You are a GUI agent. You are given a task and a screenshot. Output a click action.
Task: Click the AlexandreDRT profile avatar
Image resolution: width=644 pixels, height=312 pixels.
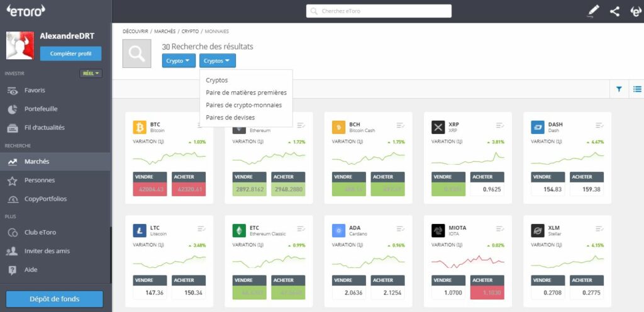click(x=20, y=45)
